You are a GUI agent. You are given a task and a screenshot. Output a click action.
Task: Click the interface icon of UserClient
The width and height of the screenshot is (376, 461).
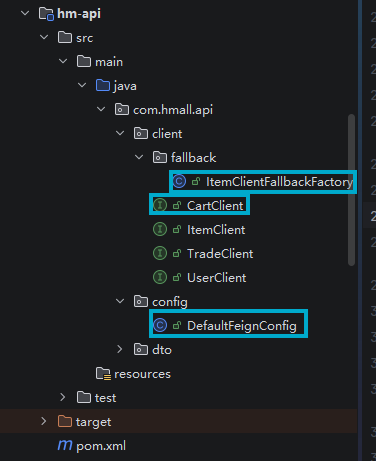pos(160,277)
